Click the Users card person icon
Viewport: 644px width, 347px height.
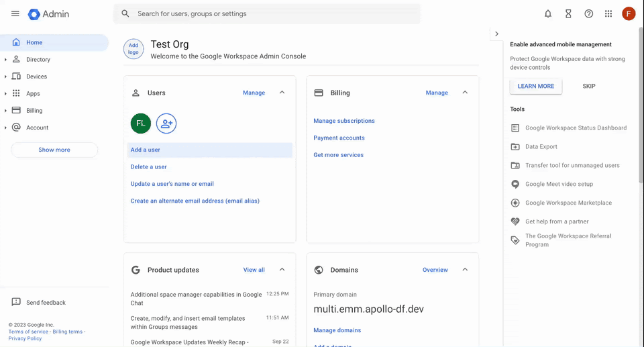[136, 93]
